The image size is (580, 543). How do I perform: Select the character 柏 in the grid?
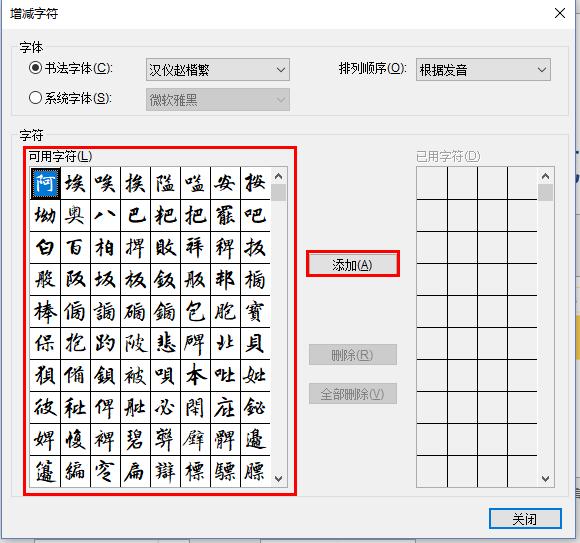pyautogui.click(x=105, y=247)
